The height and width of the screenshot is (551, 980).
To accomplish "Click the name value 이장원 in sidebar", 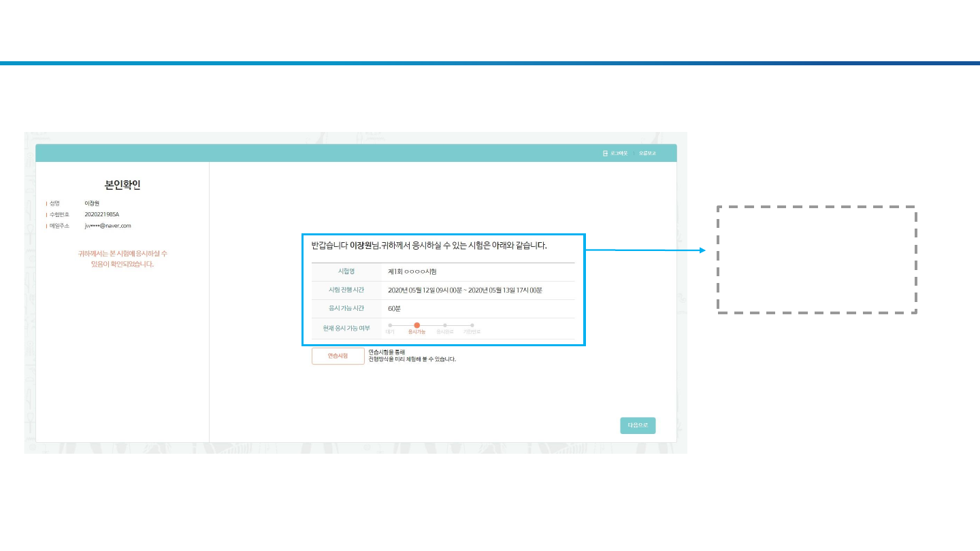I will click(92, 203).
